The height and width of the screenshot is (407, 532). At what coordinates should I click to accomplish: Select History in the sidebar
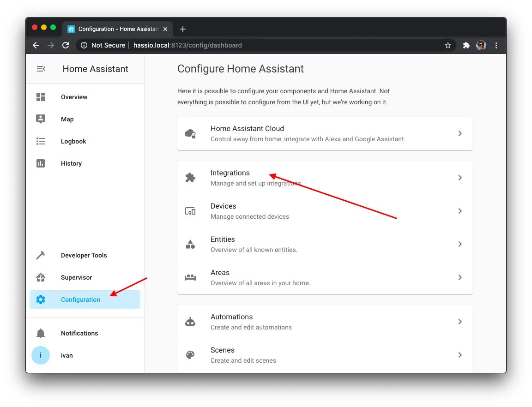pos(85,163)
